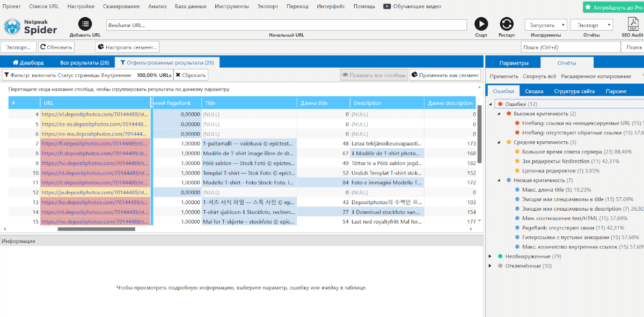The width and height of the screenshot is (644, 317).
Task: Click the Netpeak Spider logo
Action: click(x=31, y=27)
